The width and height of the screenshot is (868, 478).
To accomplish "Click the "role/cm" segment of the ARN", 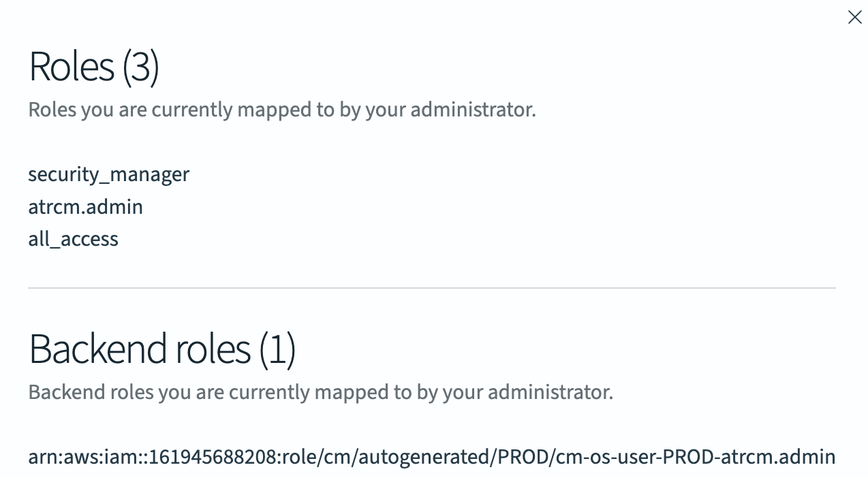I will (315, 456).
